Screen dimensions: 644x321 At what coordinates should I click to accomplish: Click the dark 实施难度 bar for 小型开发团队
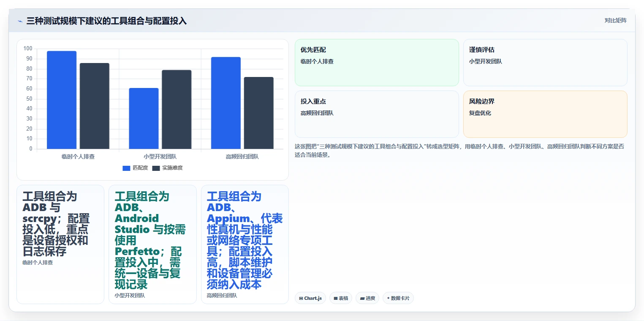tap(177, 110)
